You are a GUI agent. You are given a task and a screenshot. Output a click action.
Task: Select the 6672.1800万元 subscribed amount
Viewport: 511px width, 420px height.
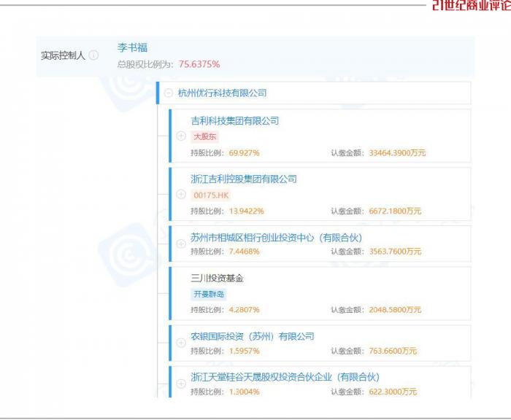click(395, 211)
